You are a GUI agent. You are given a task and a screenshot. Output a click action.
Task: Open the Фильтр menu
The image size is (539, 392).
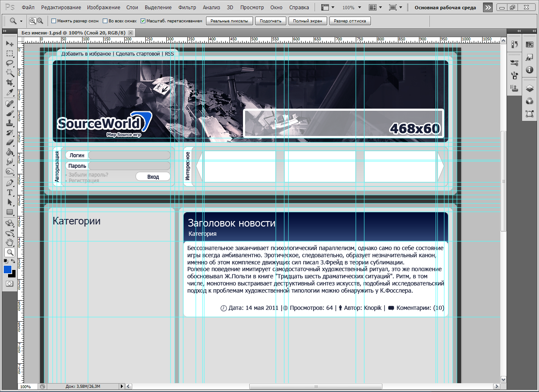pos(187,8)
